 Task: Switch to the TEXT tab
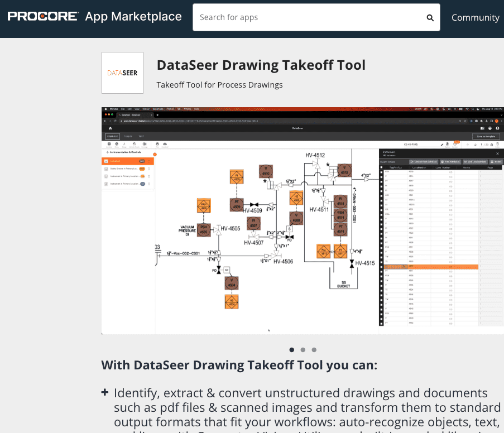[141, 136]
